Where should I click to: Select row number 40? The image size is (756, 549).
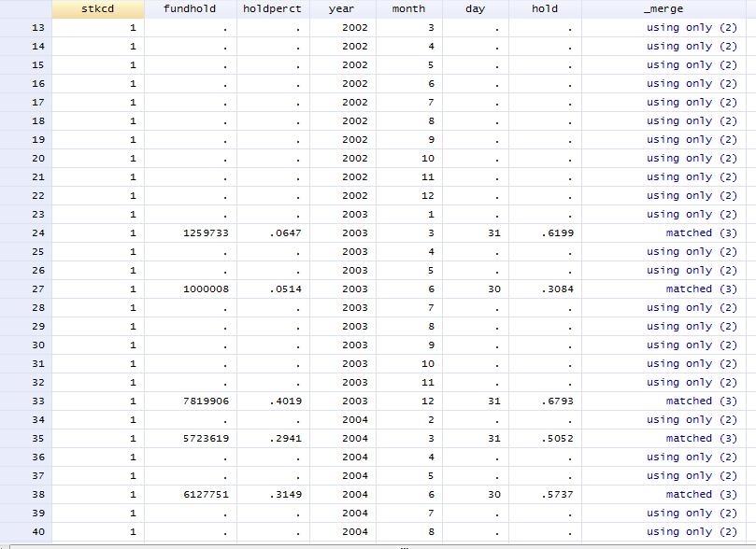25,532
